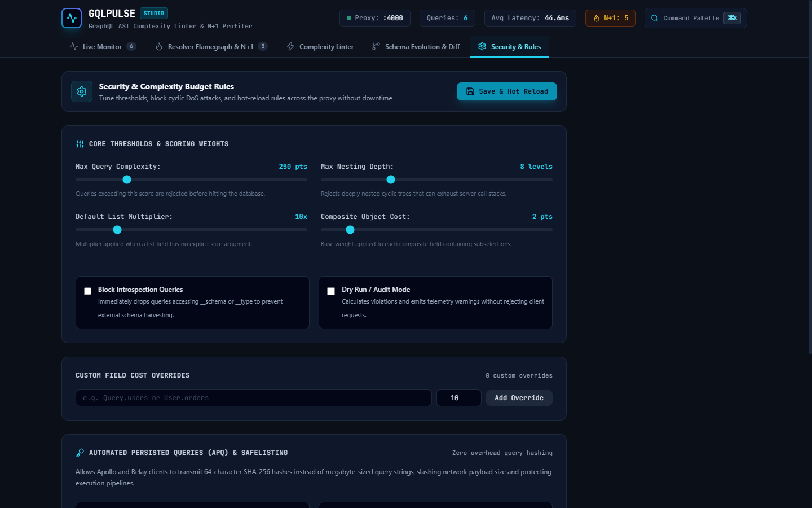This screenshot has width=812, height=508.
Task: Click the green proxy status dot
Action: pyautogui.click(x=349, y=18)
